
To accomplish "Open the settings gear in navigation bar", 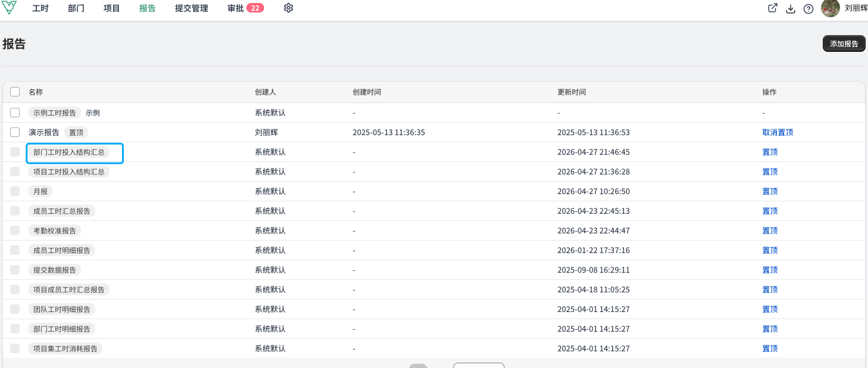I will (289, 8).
